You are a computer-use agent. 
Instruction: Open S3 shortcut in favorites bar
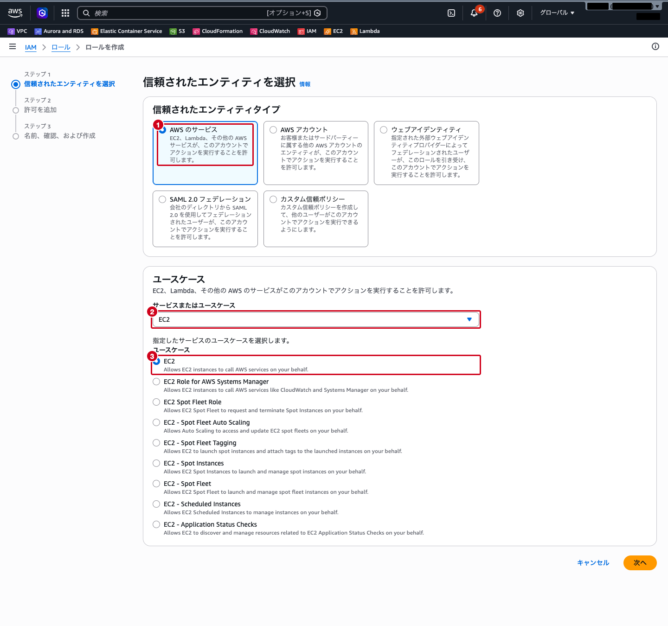177,31
